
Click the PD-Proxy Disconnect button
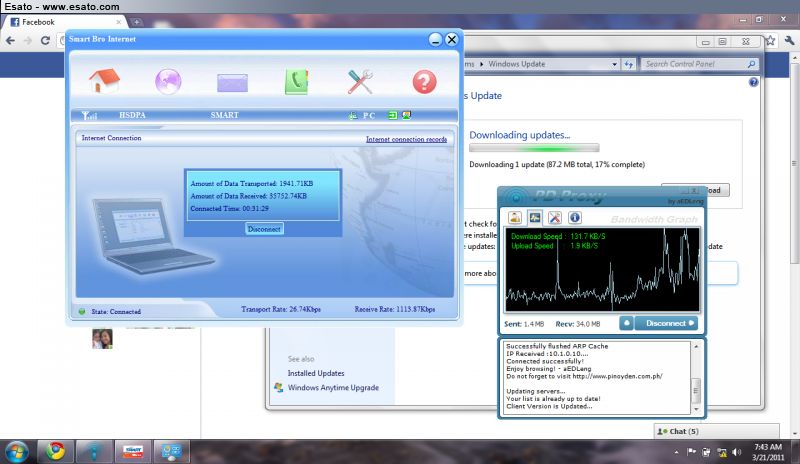(666, 323)
